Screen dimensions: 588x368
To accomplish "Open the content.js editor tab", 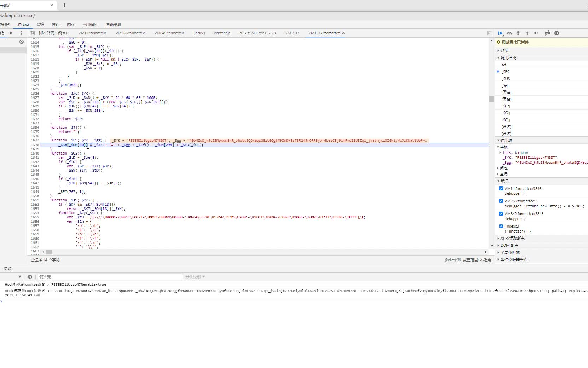I will click(222, 33).
